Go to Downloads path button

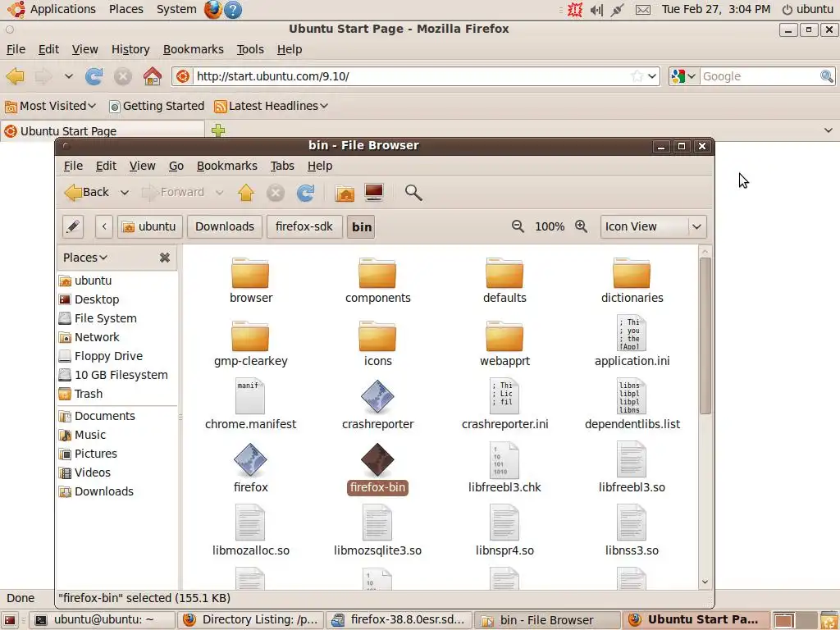tap(225, 226)
